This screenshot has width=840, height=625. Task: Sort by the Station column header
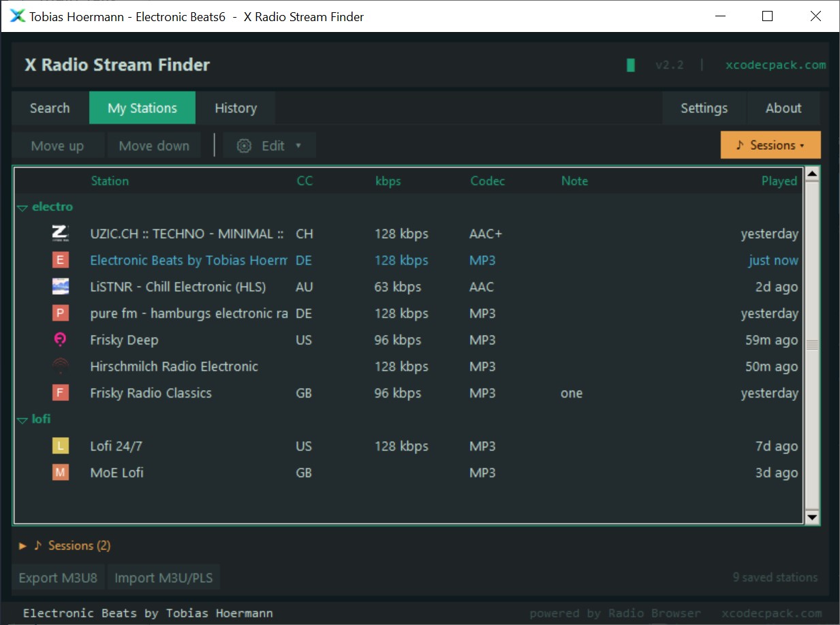(x=110, y=181)
